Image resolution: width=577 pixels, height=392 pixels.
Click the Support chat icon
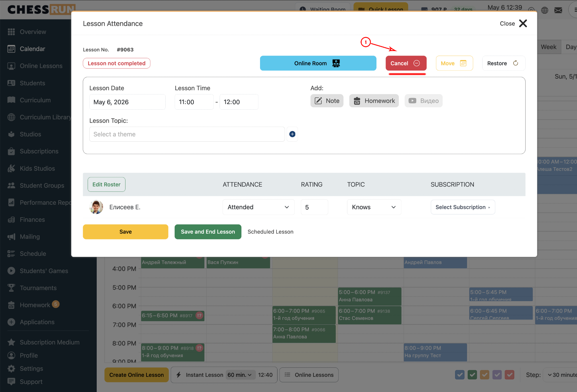pyautogui.click(x=11, y=382)
